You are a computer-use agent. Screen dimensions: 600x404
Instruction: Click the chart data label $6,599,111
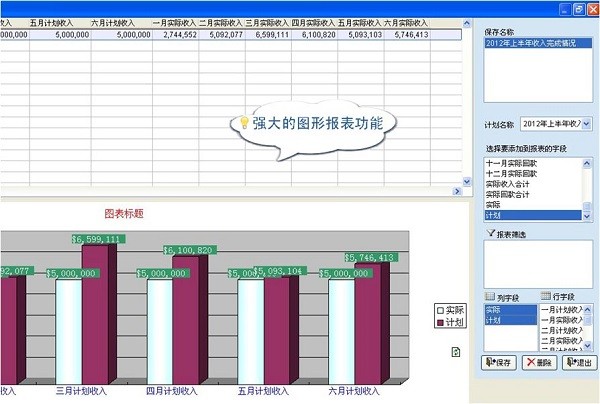coord(99,239)
